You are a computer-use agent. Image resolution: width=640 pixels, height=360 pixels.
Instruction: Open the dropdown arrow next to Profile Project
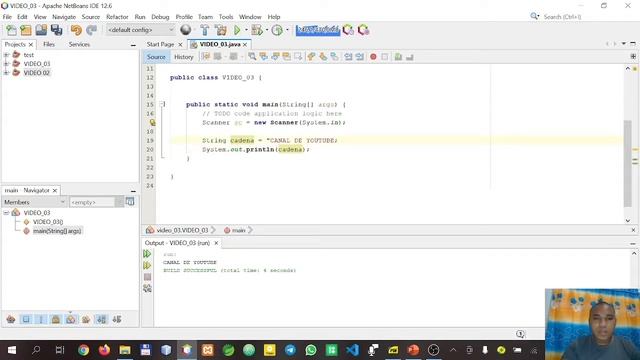tap(287, 30)
